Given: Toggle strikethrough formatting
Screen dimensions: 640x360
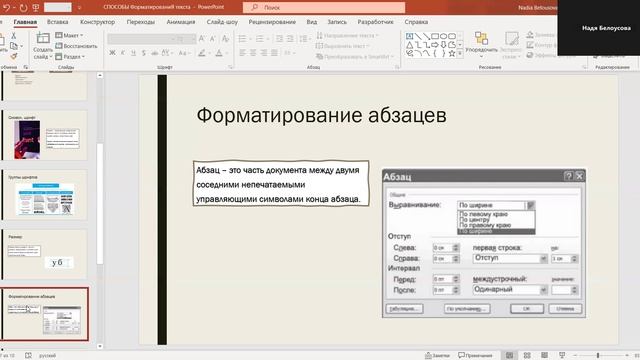Looking at the screenshot, I should [x=154, y=53].
